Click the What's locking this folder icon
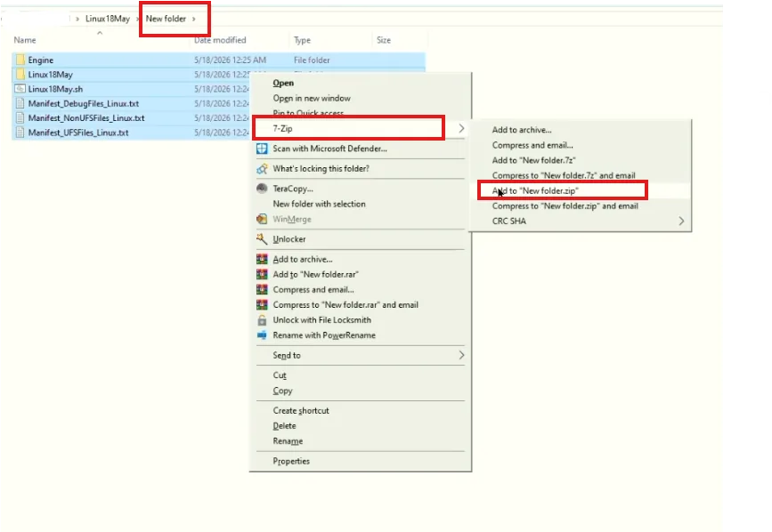This screenshot has height=532, width=772. click(x=262, y=169)
